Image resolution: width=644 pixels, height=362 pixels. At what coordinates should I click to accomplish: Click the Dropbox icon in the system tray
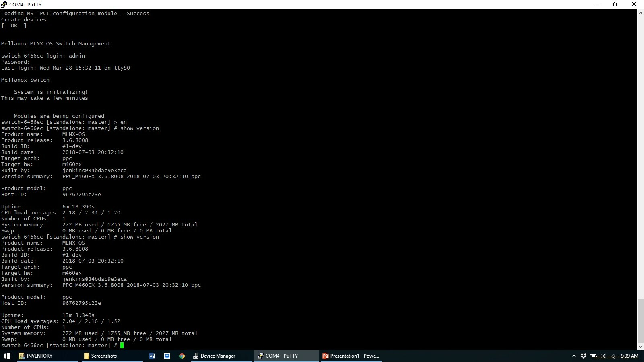coord(583,356)
